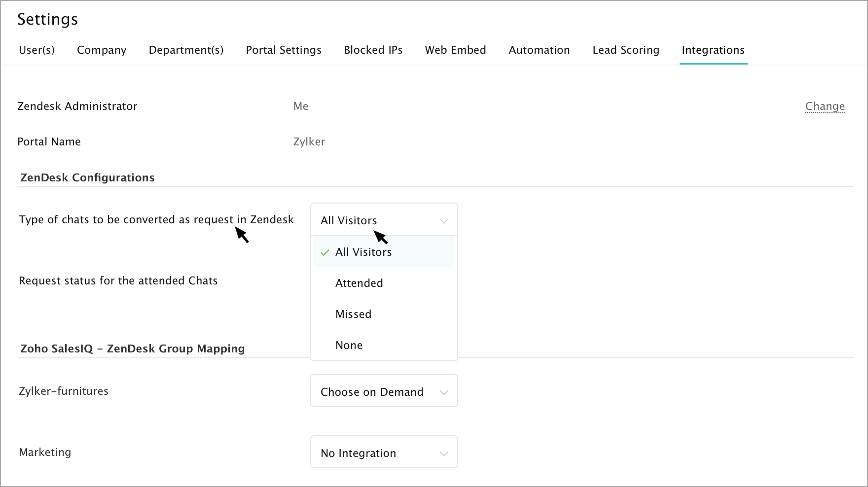Screen dimensions: 868x487
Task: Open the User(s) settings tab
Action: pos(36,50)
